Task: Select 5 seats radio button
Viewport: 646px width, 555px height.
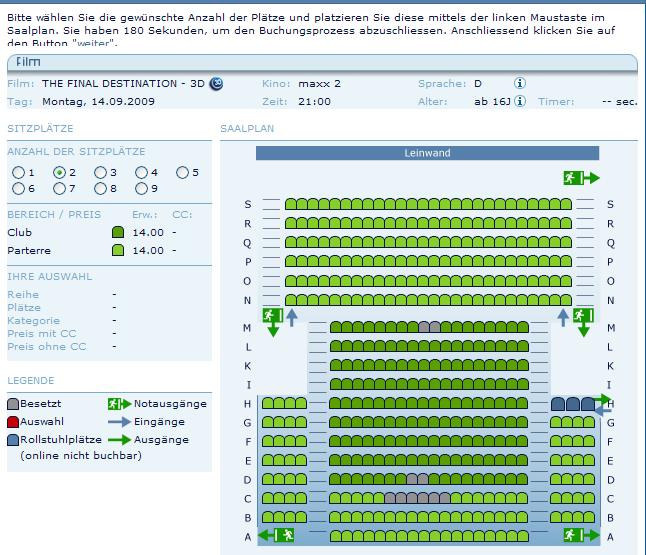Action: point(182,173)
